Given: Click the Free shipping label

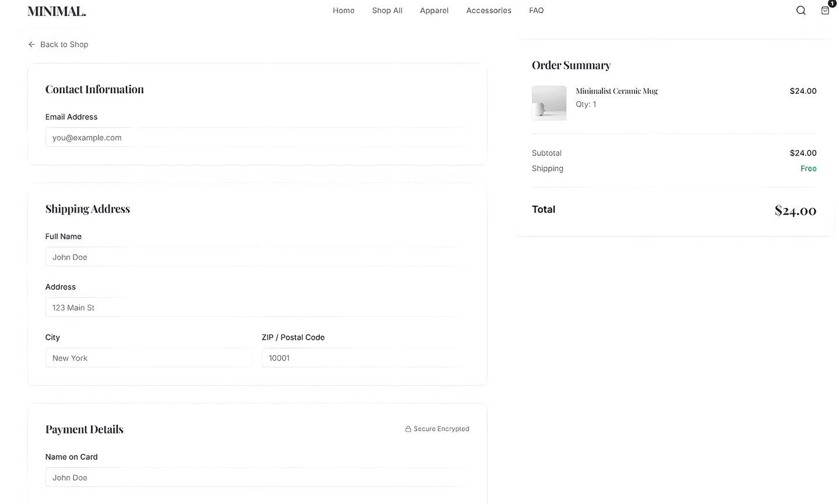Looking at the screenshot, I should 809,168.
